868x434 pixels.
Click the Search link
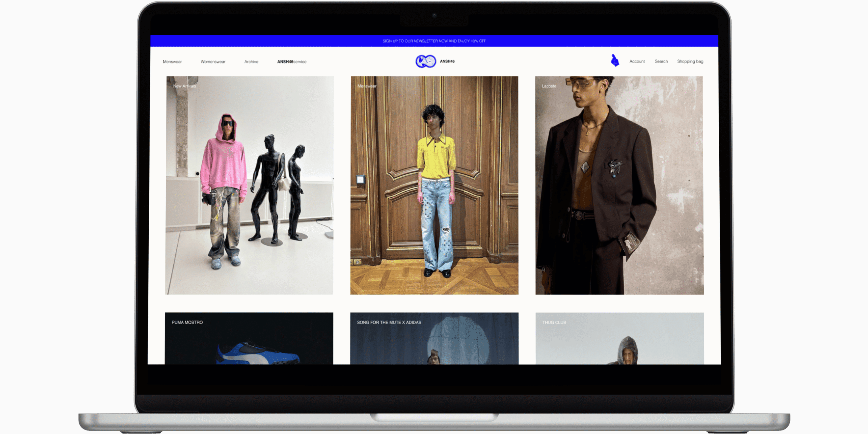[661, 61]
